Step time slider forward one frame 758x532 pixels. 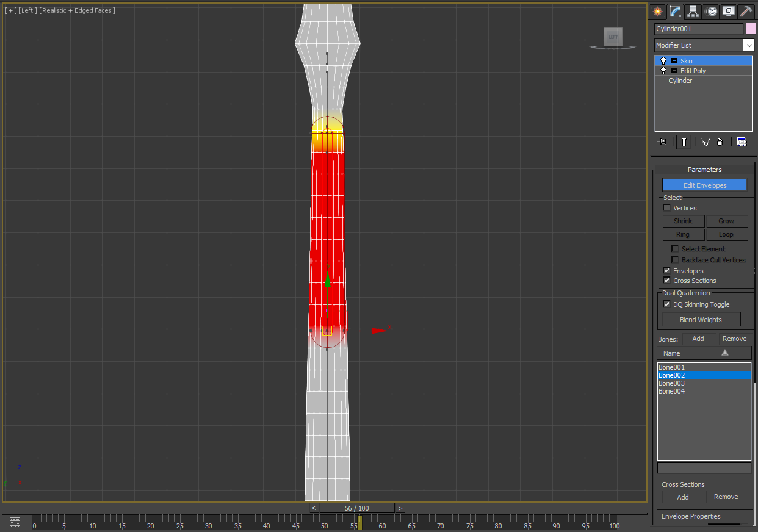tap(400, 508)
